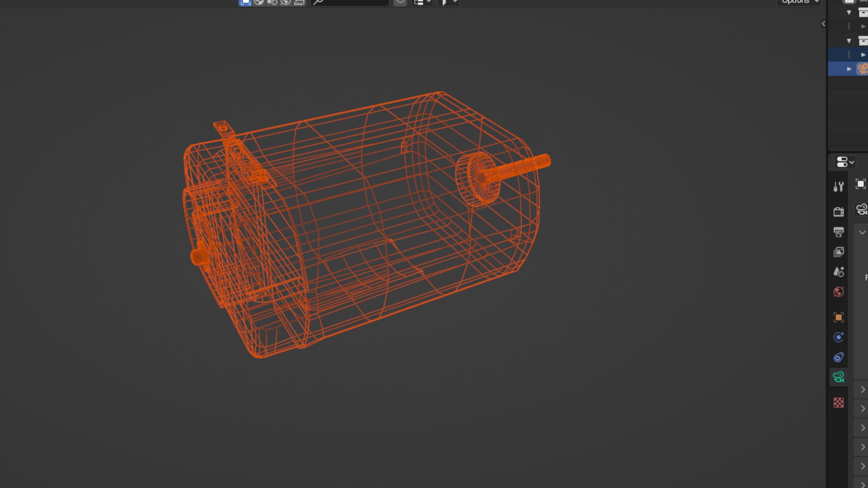The width and height of the screenshot is (868, 488).
Task: Collapse the first collection in outliner
Action: [x=849, y=13]
